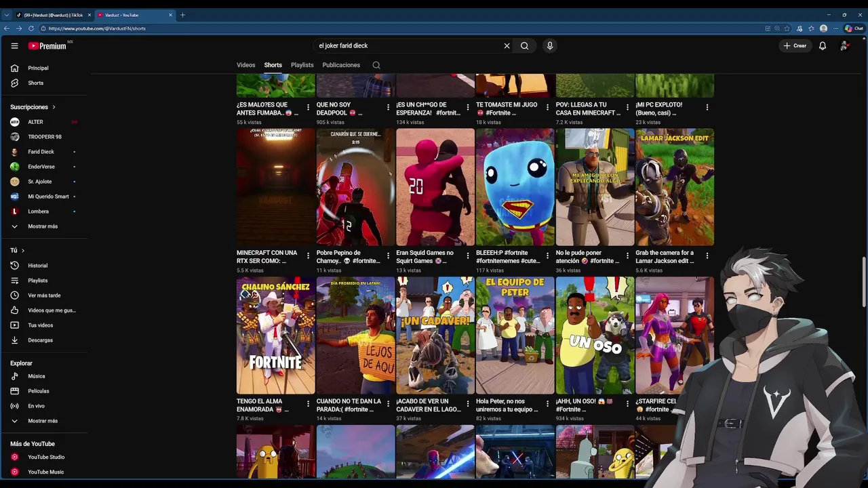Open options for TENGO EL ALMA ENAMORADA short
The image size is (868, 488).
coord(309,405)
